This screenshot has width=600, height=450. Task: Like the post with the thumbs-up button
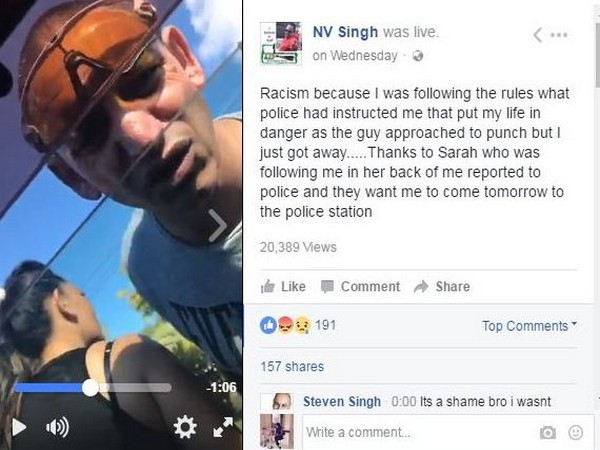[283, 286]
